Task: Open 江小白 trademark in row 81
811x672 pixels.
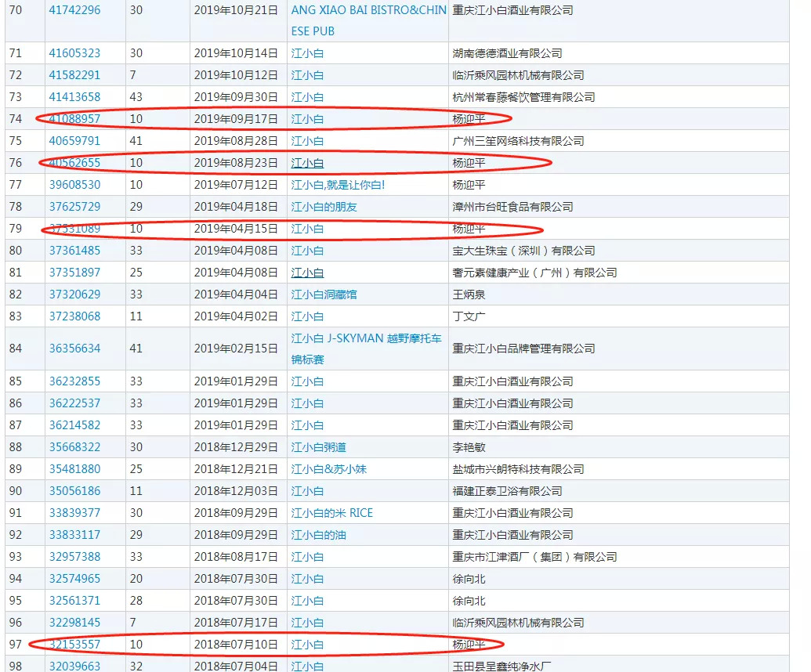Action: tap(307, 273)
